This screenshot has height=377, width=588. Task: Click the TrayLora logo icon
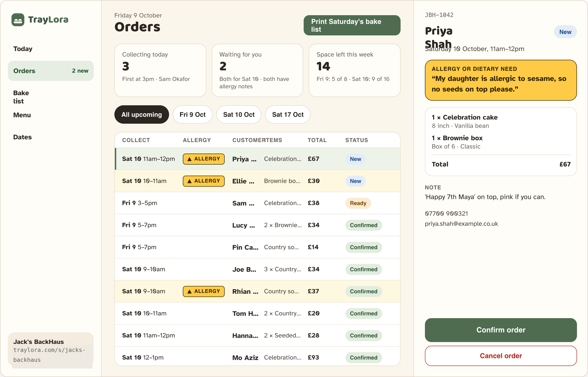[x=18, y=20]
